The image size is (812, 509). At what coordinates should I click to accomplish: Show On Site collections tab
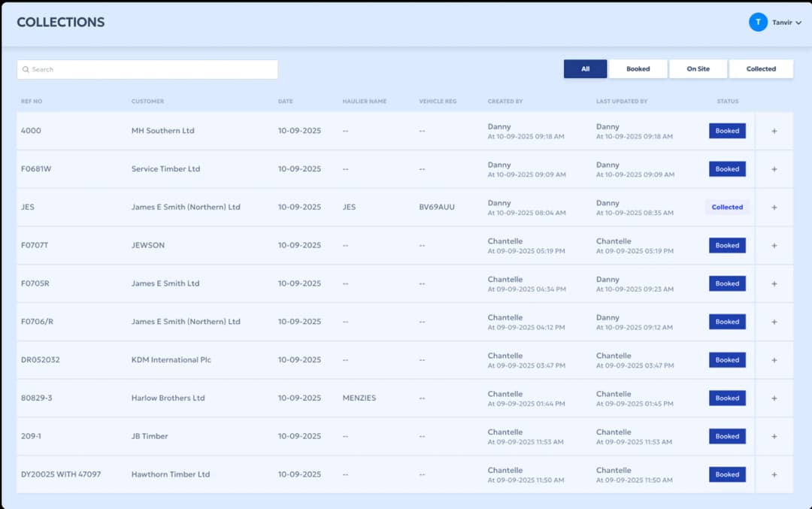(698, 69)
